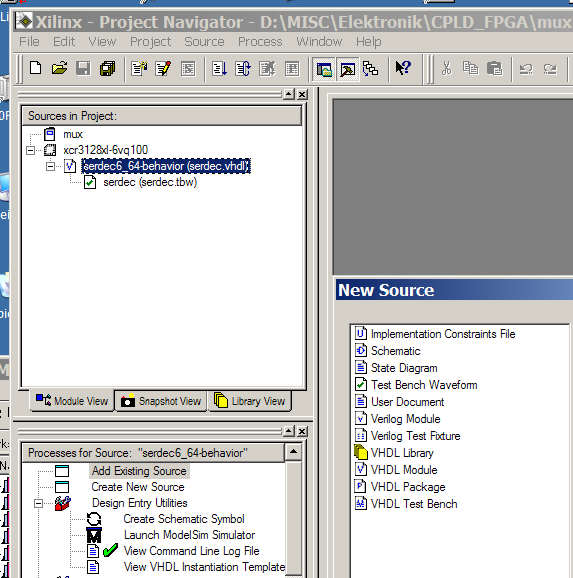Toggle the hammer window toolbar button
This screenshot has height=578, width=573.
pos(347,69)
